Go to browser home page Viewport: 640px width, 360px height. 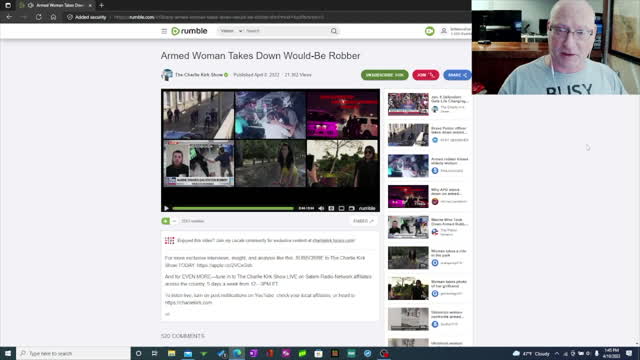point(53,17)
